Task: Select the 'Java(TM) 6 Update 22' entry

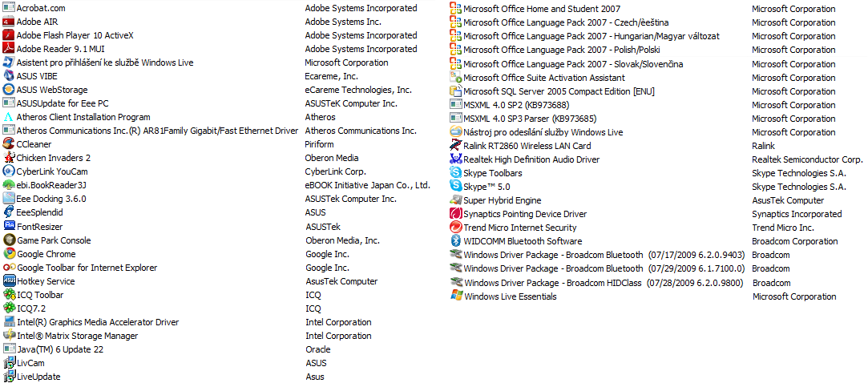Action: tap(60, 349)
